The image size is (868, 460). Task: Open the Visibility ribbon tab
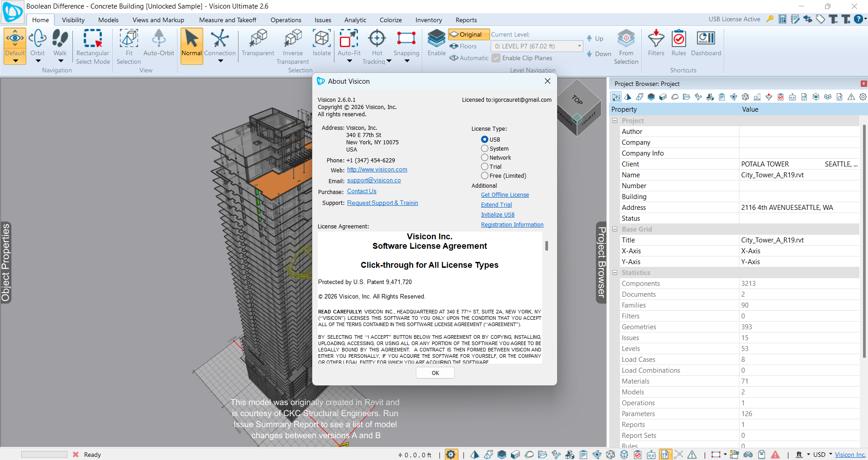[73, 20]
